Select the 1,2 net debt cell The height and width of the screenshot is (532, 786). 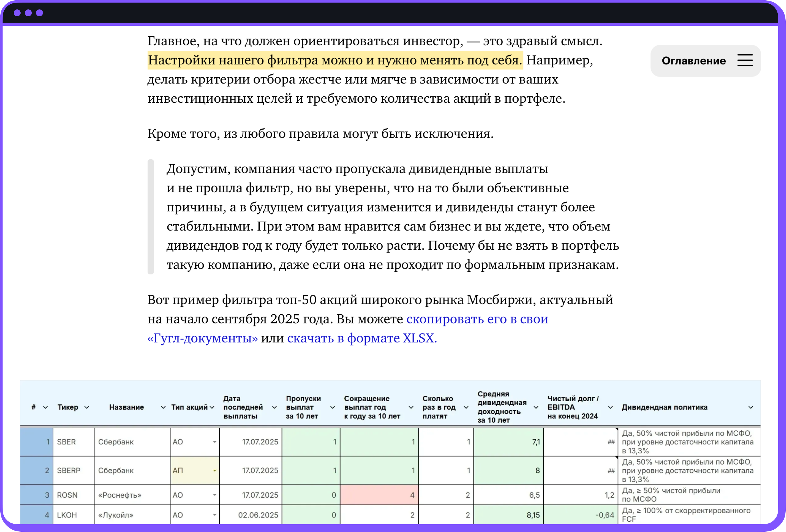pos(581,495)
